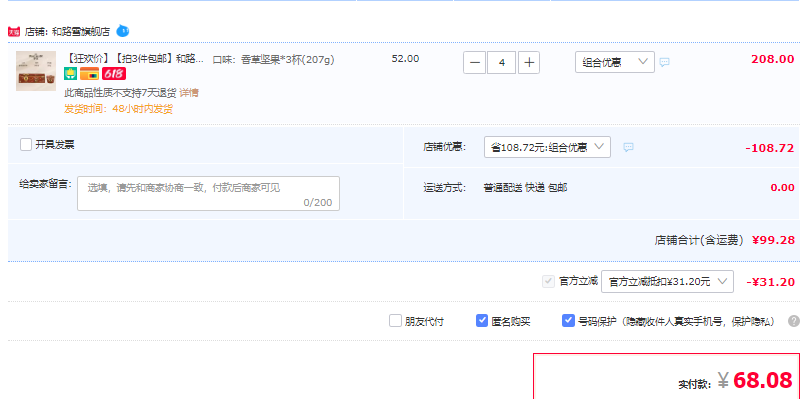Image resolution: width=811 pixels, height=399 pixels.
Task: Increase quantity with the plus button
Action: pos(529,63)
